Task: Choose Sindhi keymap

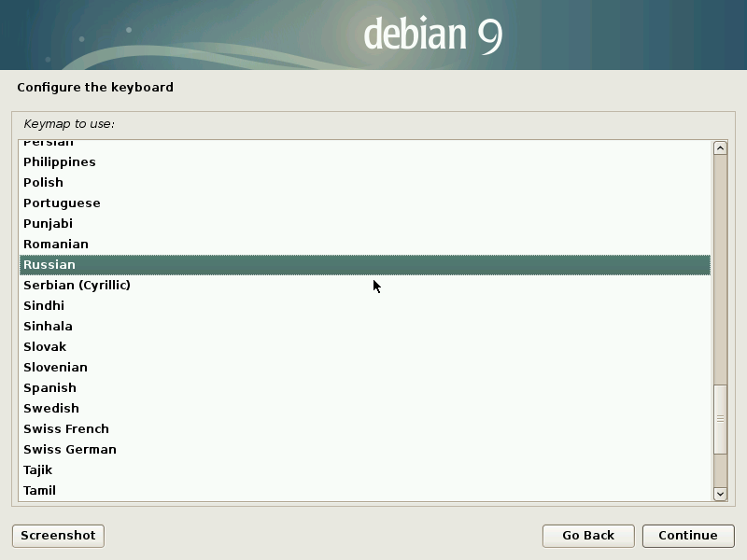Action: click(x=365, y=306)
